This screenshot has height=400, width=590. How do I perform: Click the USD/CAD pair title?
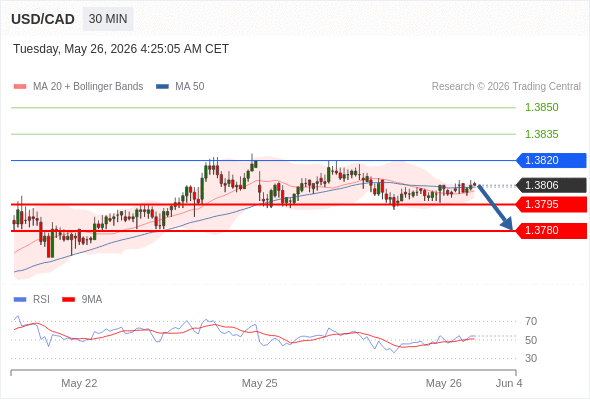(x=43, y=19)
